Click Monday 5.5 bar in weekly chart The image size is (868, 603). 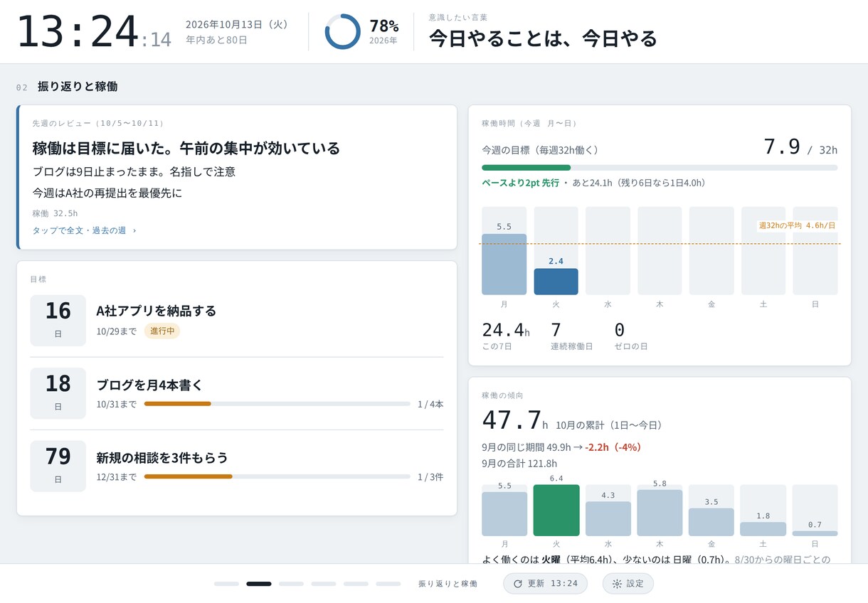504,264
